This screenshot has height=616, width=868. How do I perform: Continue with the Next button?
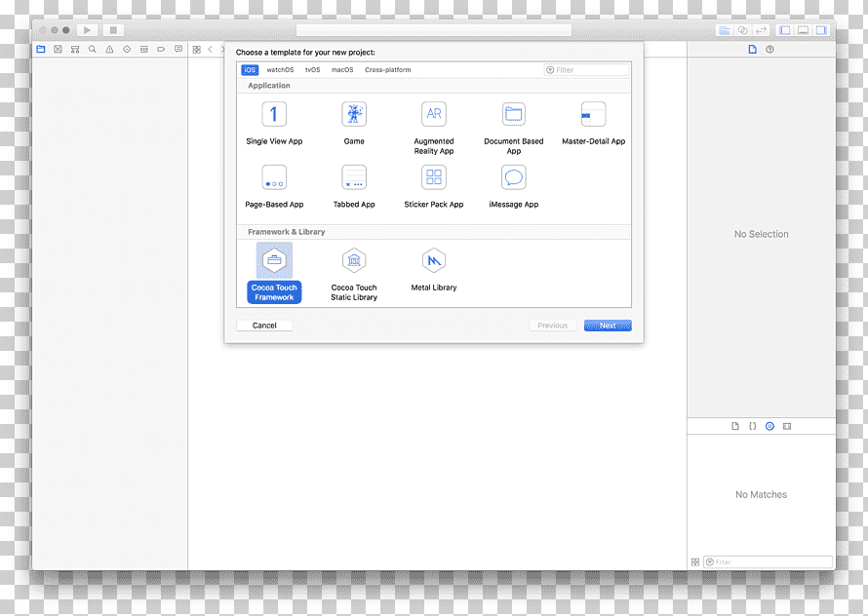tap(608, 326)
